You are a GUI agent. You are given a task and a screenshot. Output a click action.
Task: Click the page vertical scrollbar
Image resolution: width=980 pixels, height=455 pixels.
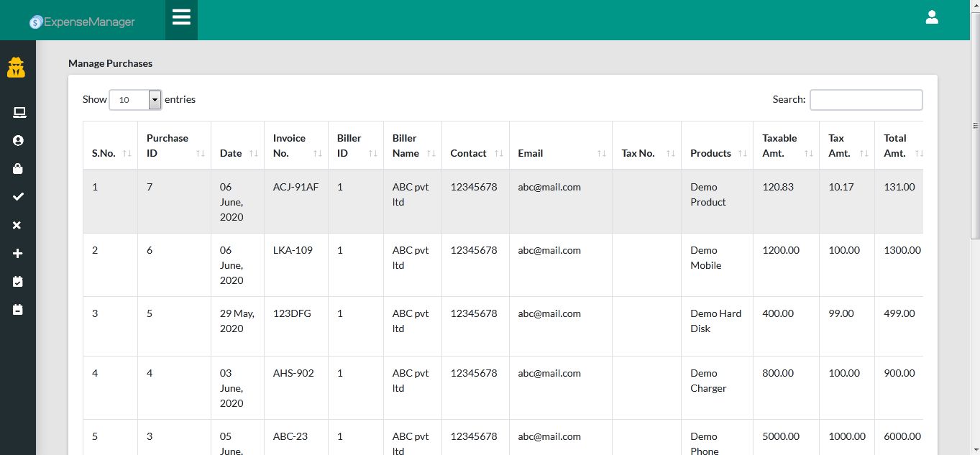tap(974, 216)
